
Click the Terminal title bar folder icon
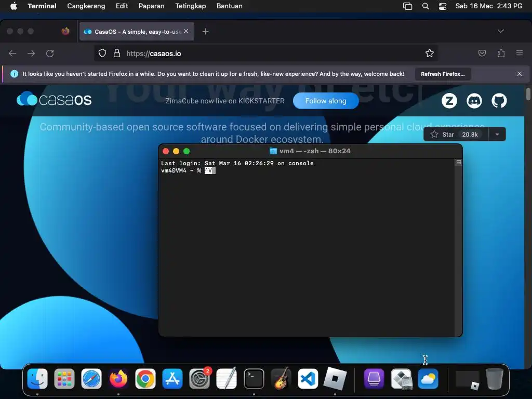[x=273, y=151]
